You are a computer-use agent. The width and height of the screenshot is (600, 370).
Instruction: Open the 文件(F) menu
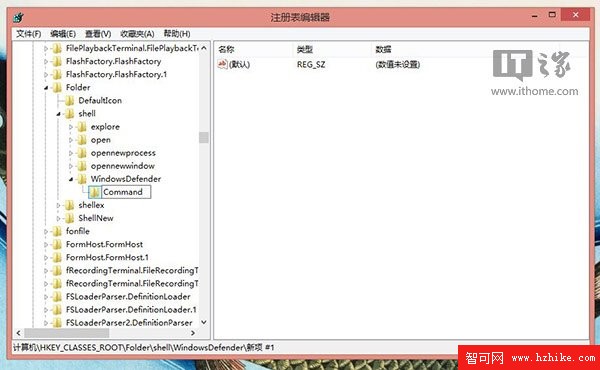pyautogui.click(x=28, y=34)
